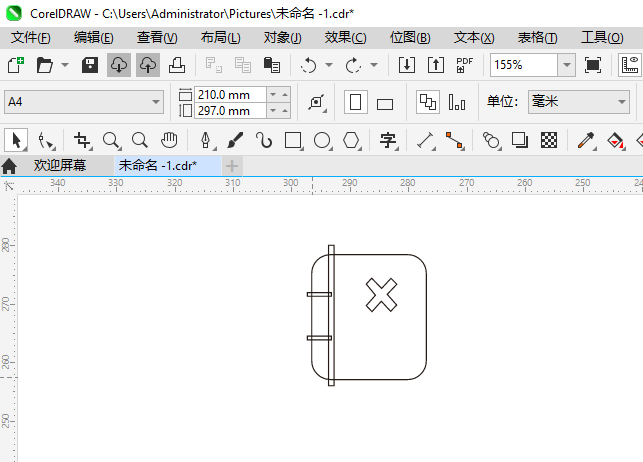Expand the Open file dropdown arrow
Screen dimensions: 643x462
[65, 65]
